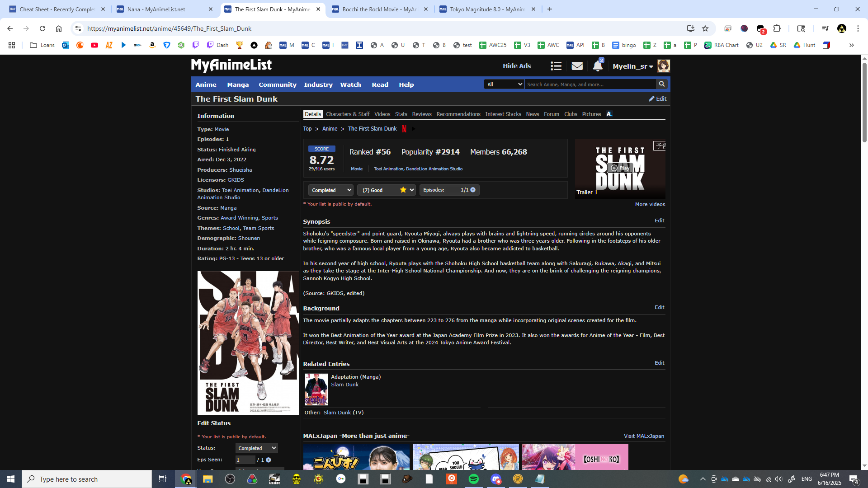This screenshot has height=488, width=868.
Task: Click the Hide Ads link
Action: coord(516,66)
